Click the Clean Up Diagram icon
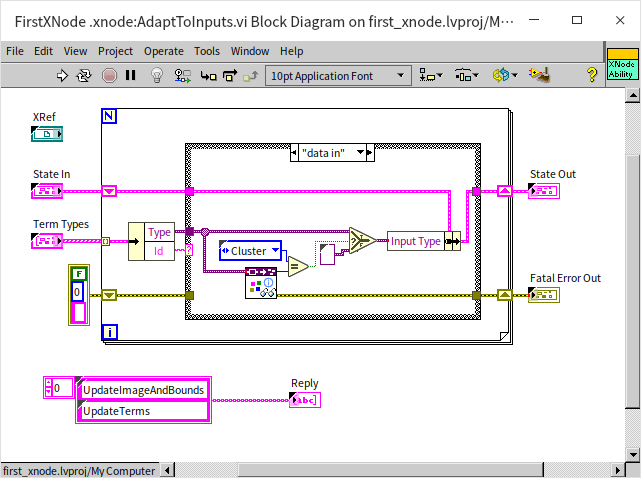This screenshot has width=641, height=478. point(541,75)
